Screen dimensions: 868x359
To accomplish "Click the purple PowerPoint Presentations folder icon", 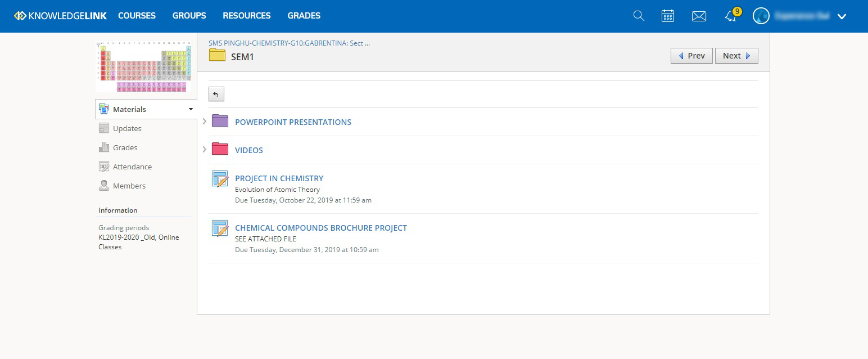I will click(x=220, y=121).
